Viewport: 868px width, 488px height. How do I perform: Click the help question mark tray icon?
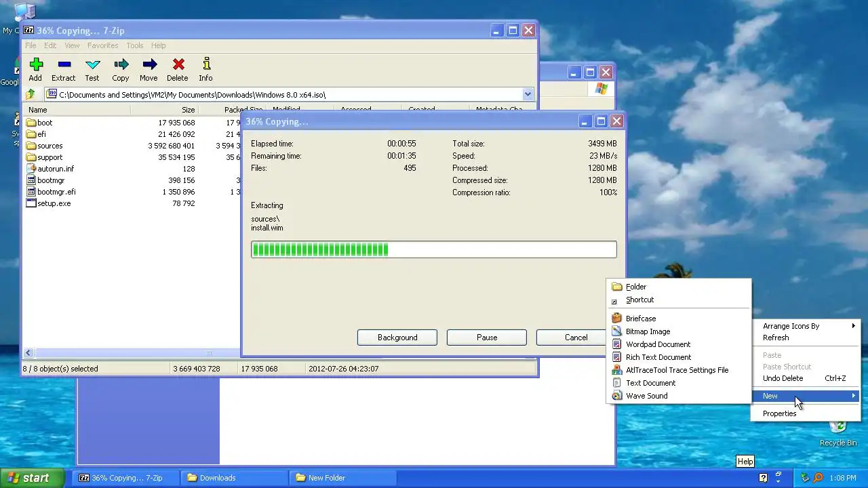click(764, 478)
